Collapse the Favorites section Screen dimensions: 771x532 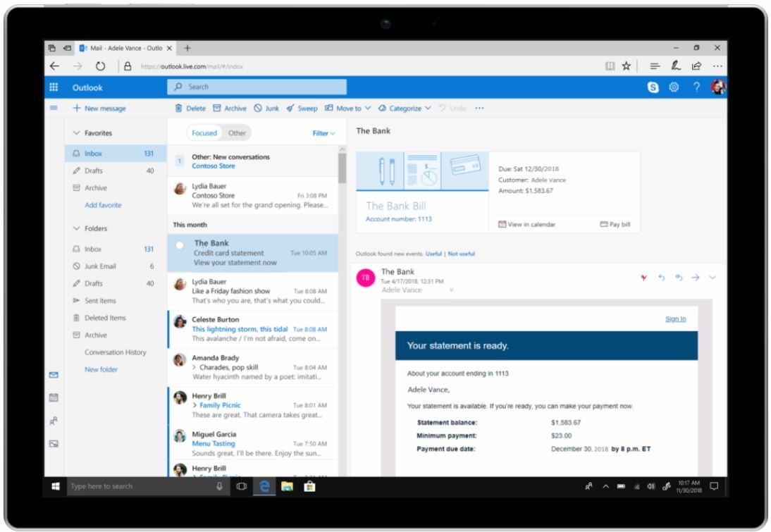pyautogui.click(x=76, y=132)
